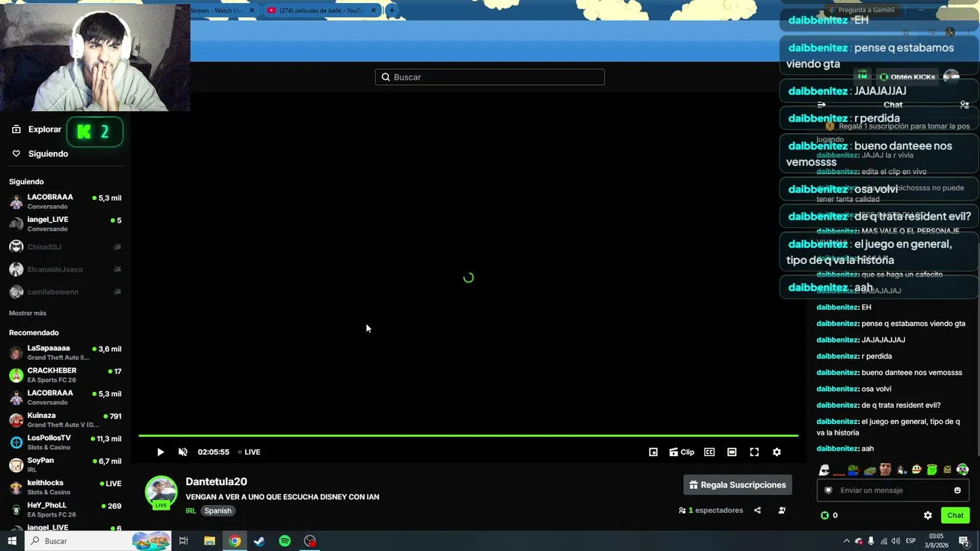Open a new browser tab
980x551 pixels.
click(x=391, y=11)
